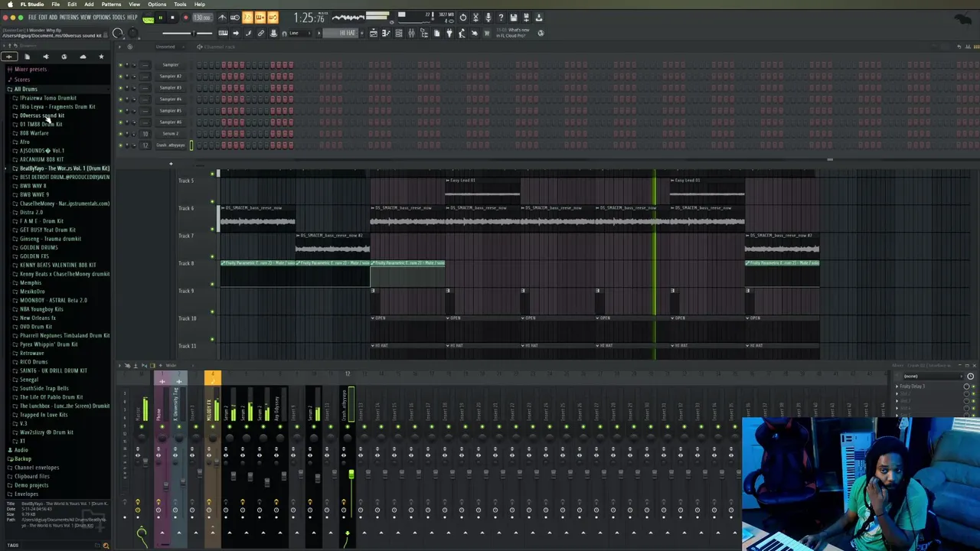Expand the 808 Warfare folder
This screenshot has height=551, width=980.
pos(34,133)
